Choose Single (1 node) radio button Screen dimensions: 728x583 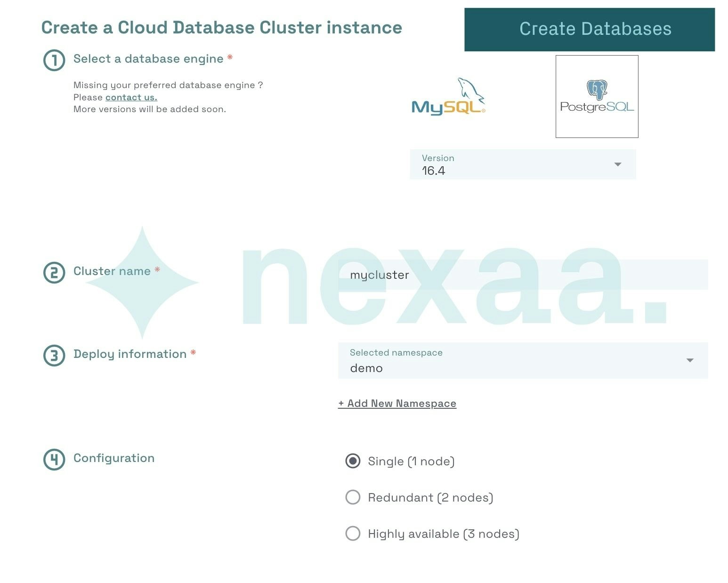pyautogui.click(x=353, y=461)
